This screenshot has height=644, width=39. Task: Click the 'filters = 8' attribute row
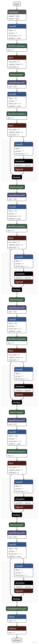pyautogui.click(x=12, y=30)
